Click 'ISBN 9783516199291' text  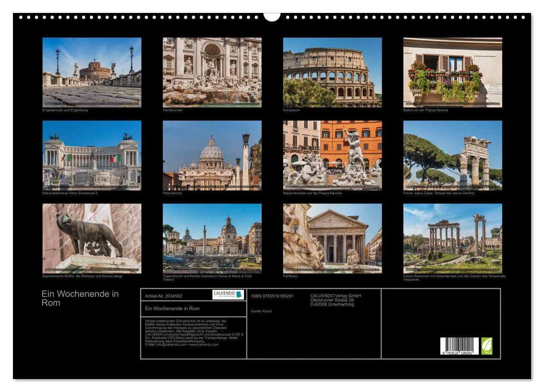272,296
